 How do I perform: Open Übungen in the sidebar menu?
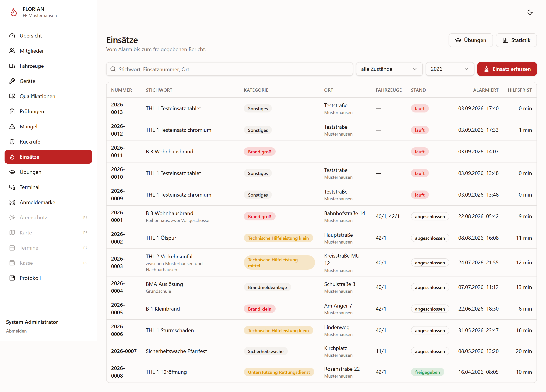(x=48, y=172)
